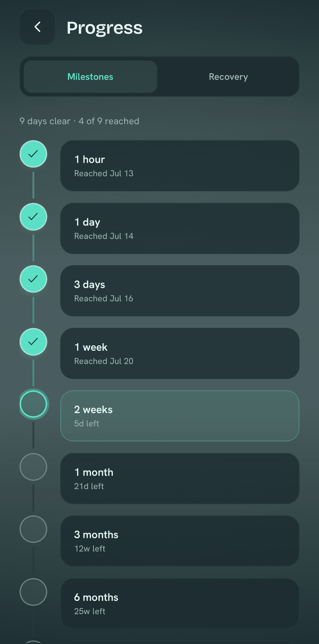Select the empty 6 months circle
This screenshot has width=319, height=644.
(33, 592)
